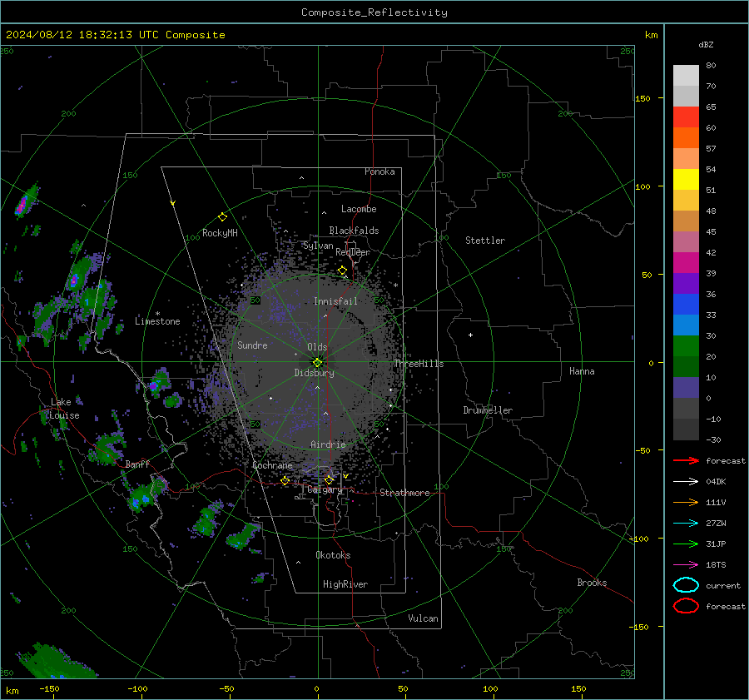Viewport: 749px width, 700px height.
Task: Click the white 04DK arrow in the legend
Action: (x=686, y=481)
